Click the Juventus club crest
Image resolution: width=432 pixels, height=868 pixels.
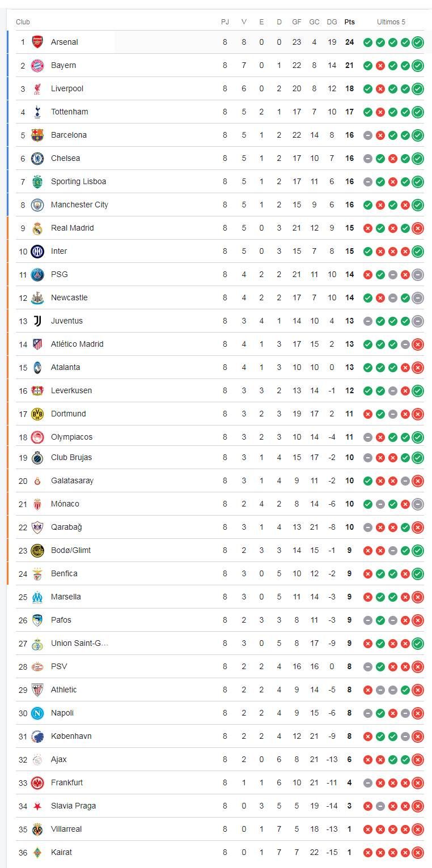[x=37, y=321]
